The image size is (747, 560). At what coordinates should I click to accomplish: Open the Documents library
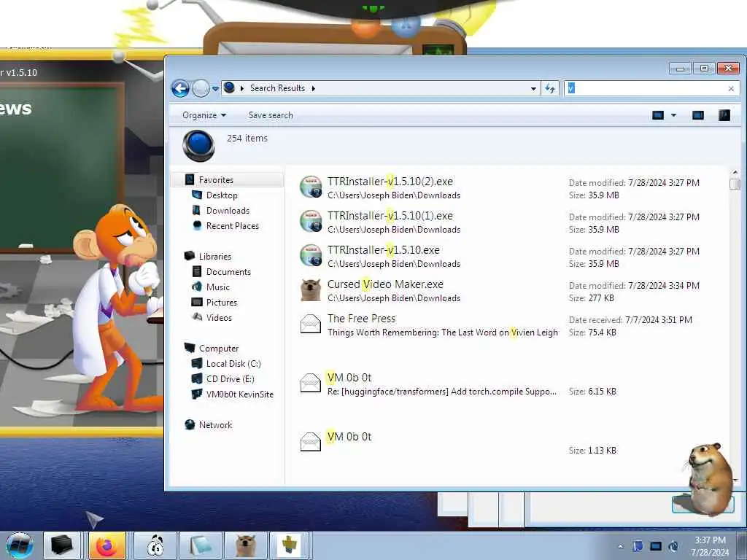(x=228, y=272)
